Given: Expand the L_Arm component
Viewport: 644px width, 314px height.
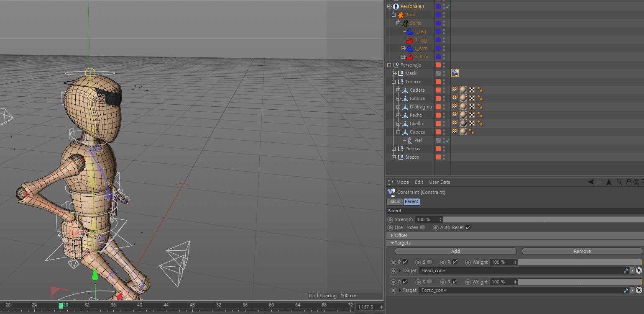Looking at the screenshot, I should point(403,48).
